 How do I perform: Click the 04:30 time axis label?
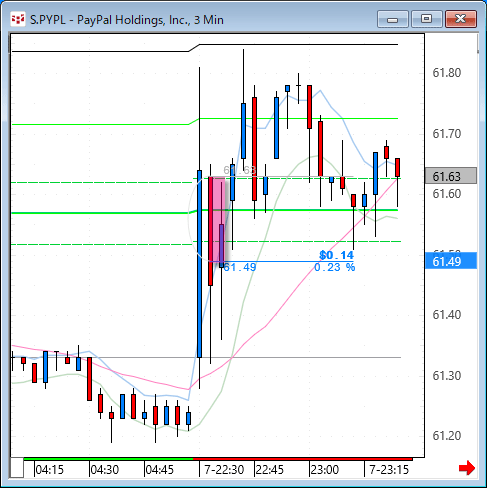pyautogui.click(x=105, y=470)
